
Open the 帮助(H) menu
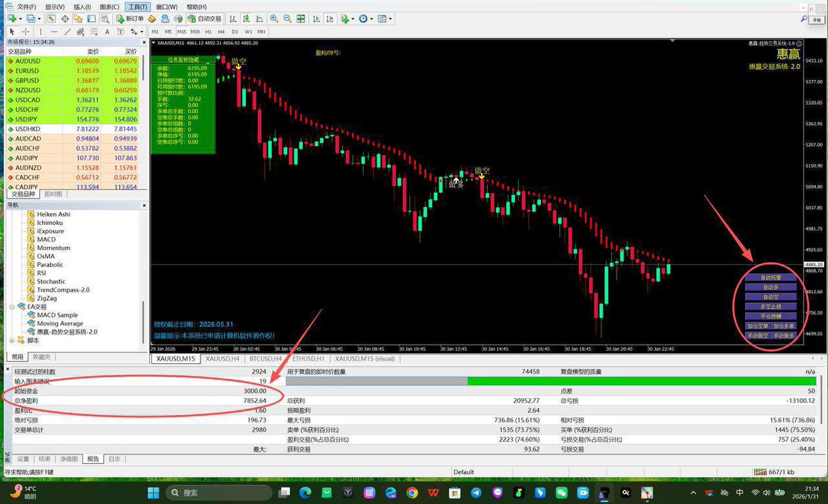(197, 7)
